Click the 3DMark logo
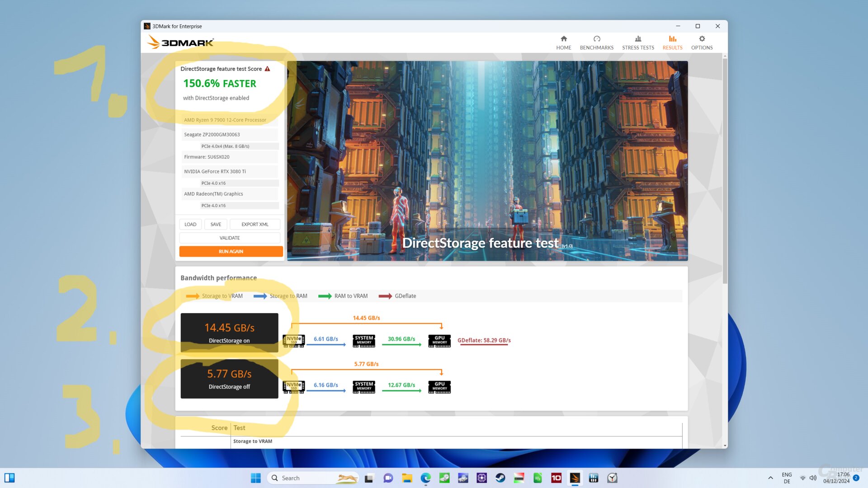 pyautogui.click(x=180, y=42)
